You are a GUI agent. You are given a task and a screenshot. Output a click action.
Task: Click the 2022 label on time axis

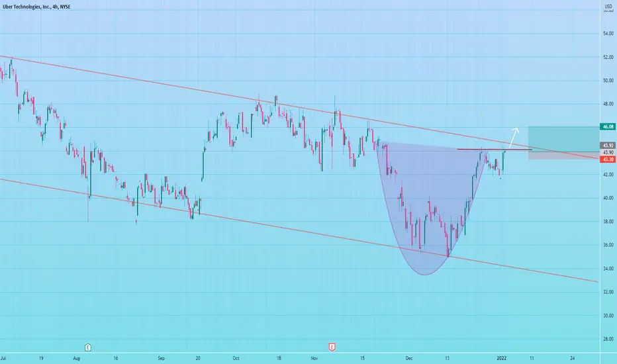pyautogui.click(x=501, y=359)
